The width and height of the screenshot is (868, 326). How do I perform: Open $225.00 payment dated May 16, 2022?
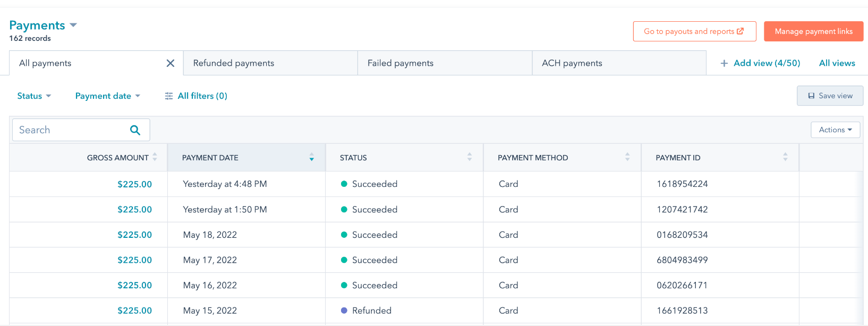134,285
